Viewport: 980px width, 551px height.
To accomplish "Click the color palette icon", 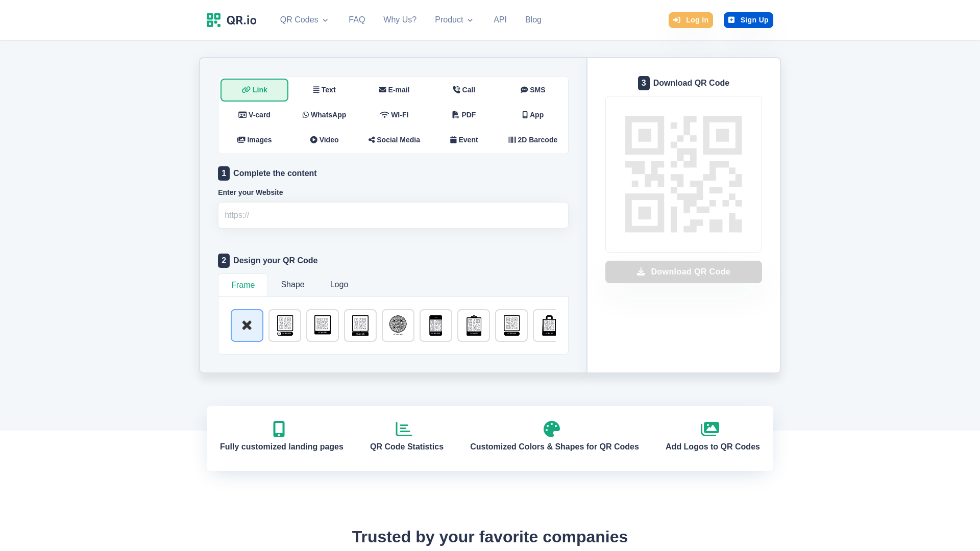I will [552, 429].
